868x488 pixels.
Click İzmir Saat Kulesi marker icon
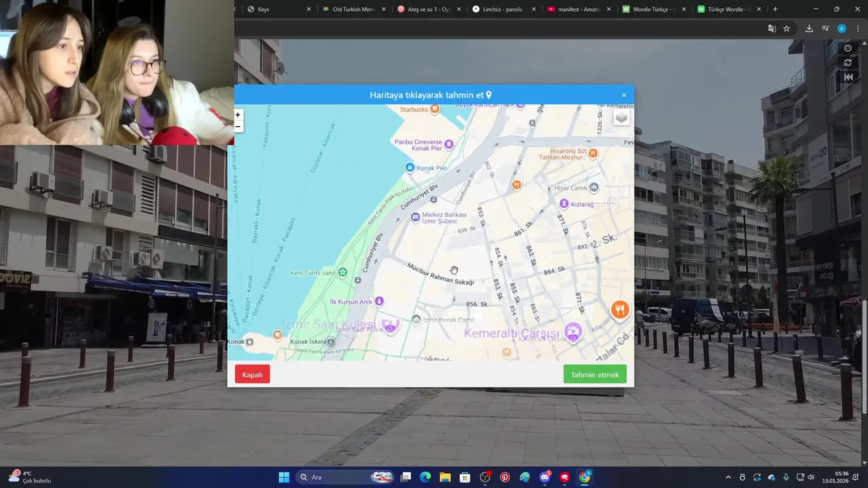(390, 326)
